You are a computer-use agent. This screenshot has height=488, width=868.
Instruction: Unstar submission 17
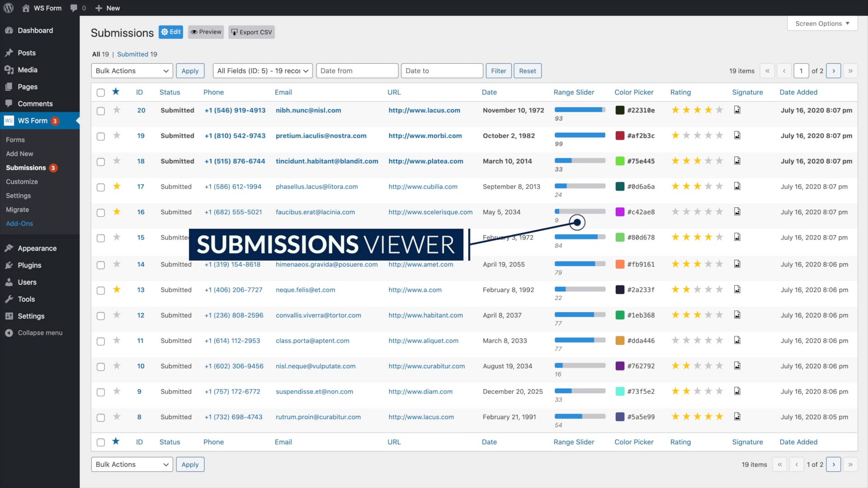[x=117, y=186]
